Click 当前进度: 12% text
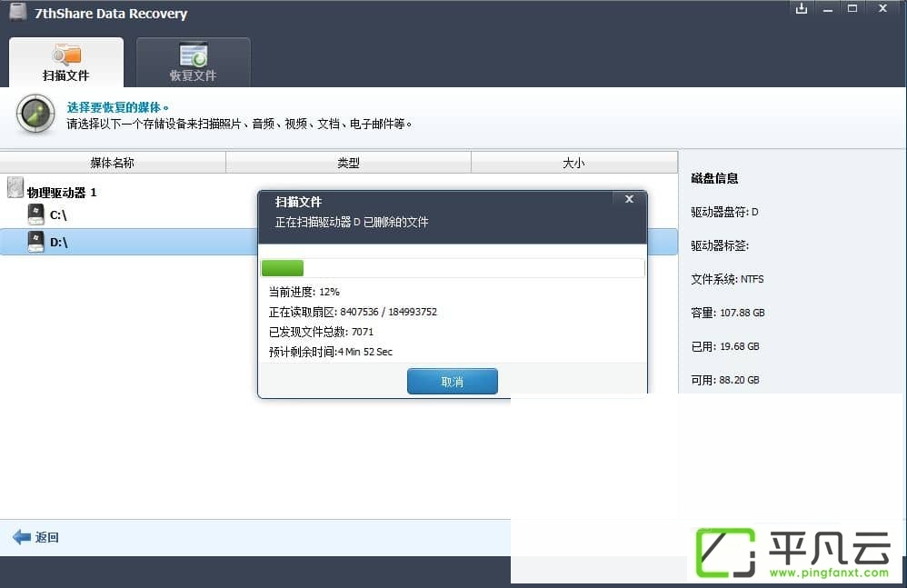 click(x=304, y=292)
